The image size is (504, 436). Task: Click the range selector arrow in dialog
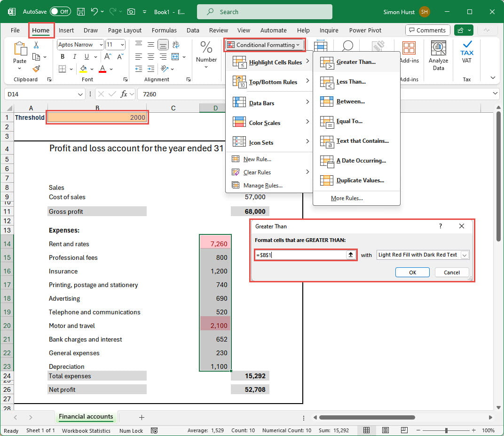[x=350, y=255]
